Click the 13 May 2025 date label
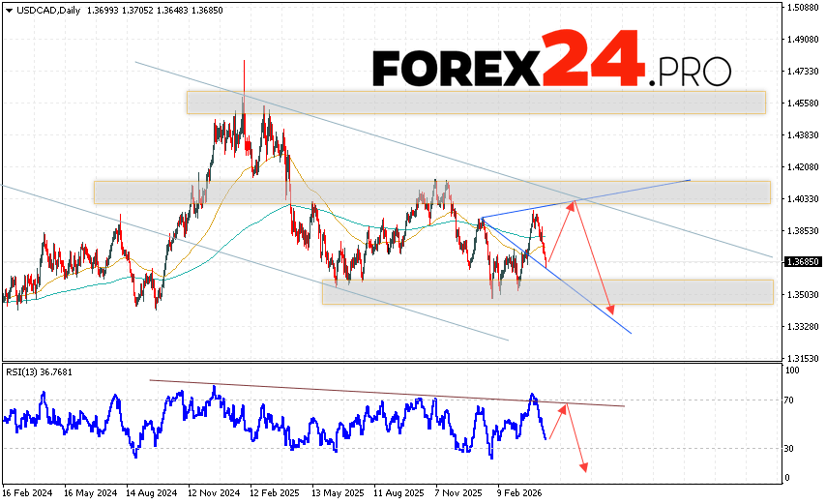Screen dimensions: 826x504 (x=337, y=491)
